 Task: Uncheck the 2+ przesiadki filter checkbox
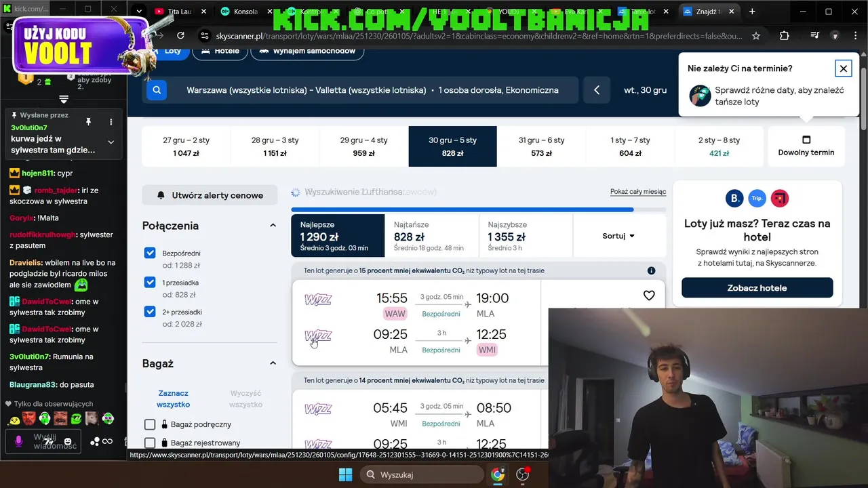(x=150, y=312)
